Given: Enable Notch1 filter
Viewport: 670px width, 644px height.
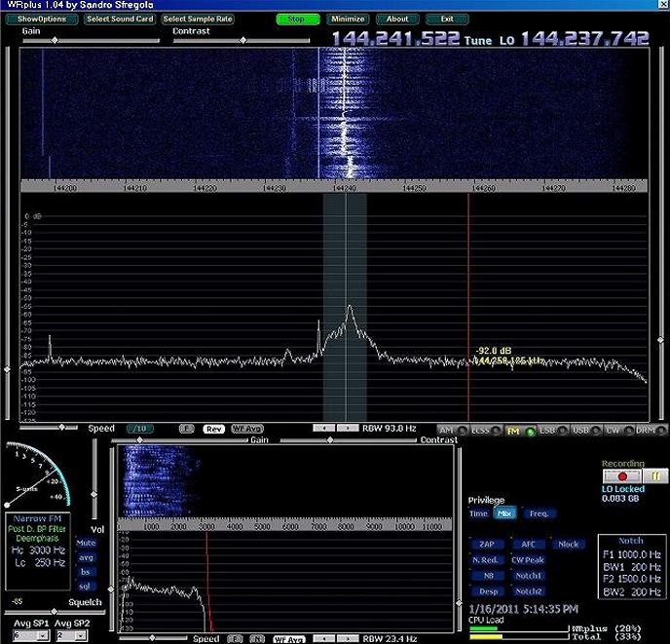Looking at the screenshot, I should (x=528, y=576).
